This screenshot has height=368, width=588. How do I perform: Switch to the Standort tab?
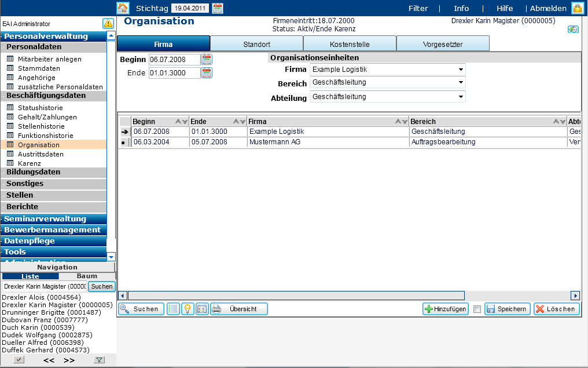(x=256, y=44)
